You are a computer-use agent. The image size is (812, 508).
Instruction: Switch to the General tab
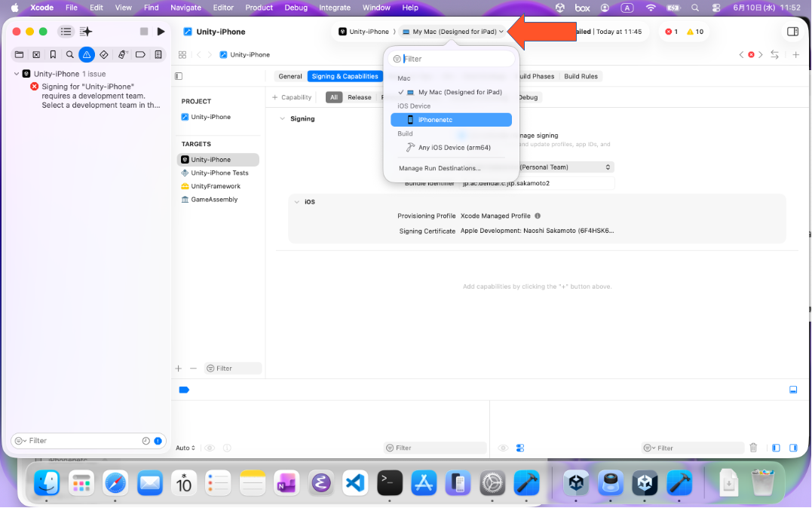pos(290,76)
